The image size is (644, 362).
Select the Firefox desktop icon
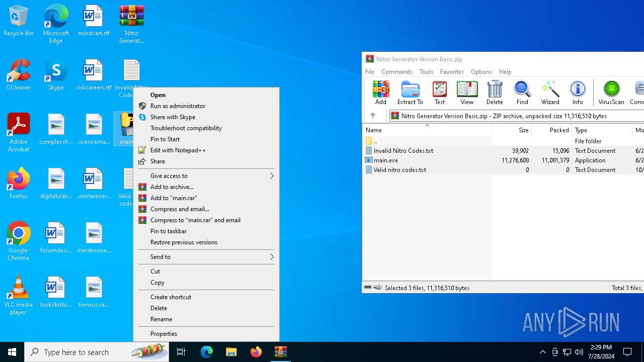(x=19, y=184)
